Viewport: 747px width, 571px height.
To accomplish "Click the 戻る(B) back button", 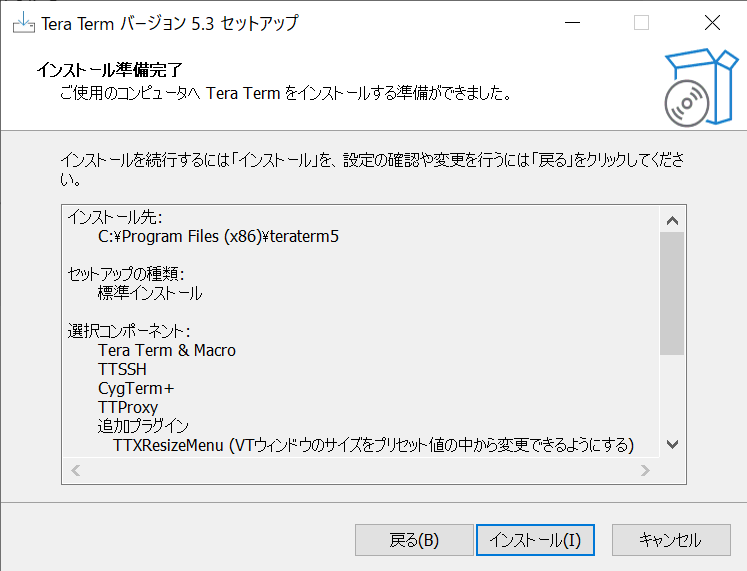I will coord(414,540).
